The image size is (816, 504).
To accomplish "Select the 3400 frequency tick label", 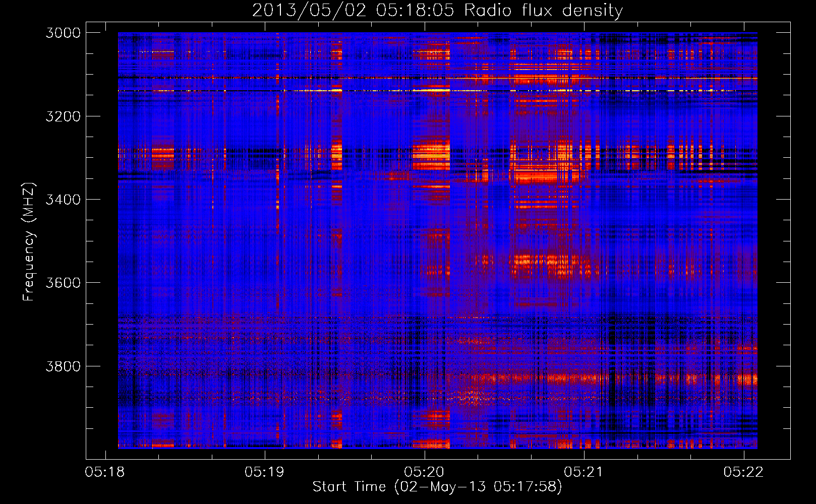I will tap(63, 200).
